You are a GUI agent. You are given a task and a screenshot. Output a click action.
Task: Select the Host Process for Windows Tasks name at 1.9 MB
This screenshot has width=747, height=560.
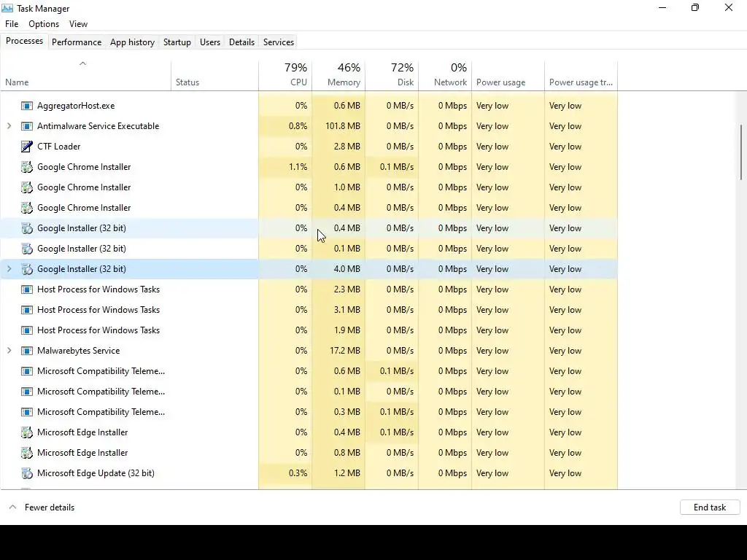pos(98,330)
